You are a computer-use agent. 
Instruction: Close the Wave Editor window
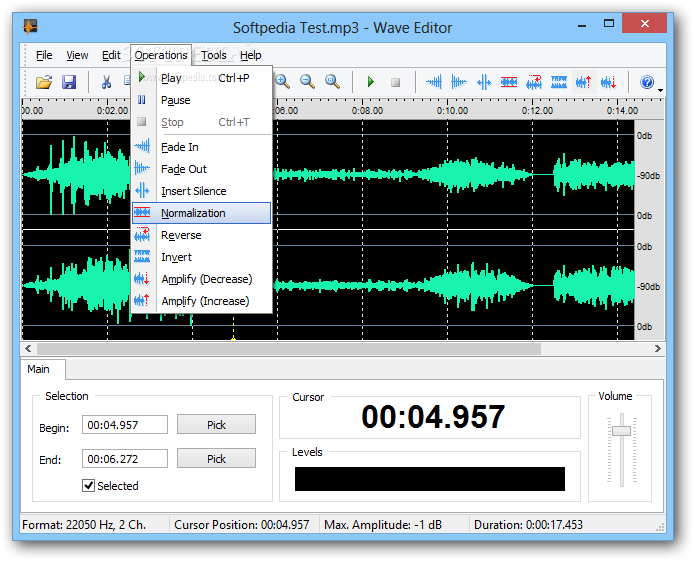click(x=644, y=23)
